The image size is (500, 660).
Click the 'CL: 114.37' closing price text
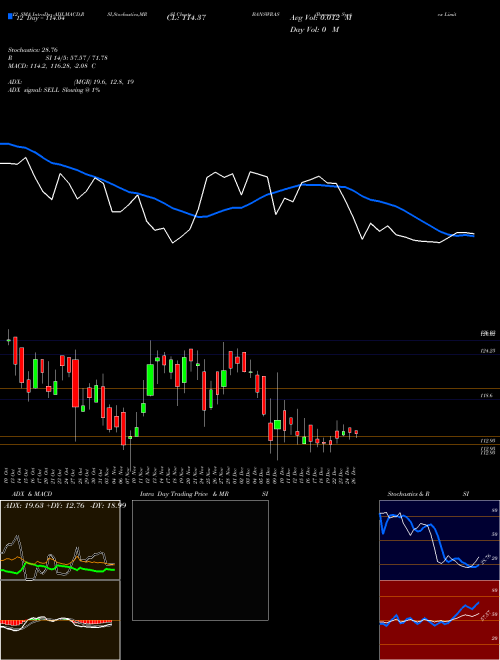pos(186,18)
